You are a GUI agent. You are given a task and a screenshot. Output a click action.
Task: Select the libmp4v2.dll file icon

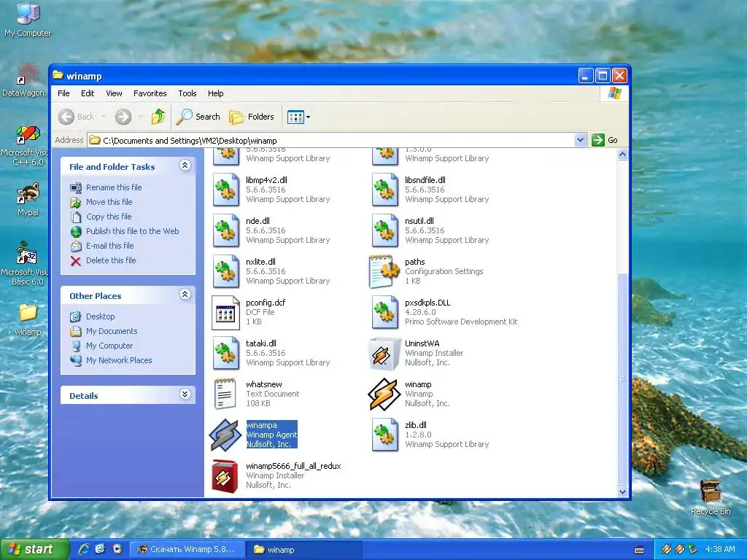pyautogui.click(x=226, y=190)
